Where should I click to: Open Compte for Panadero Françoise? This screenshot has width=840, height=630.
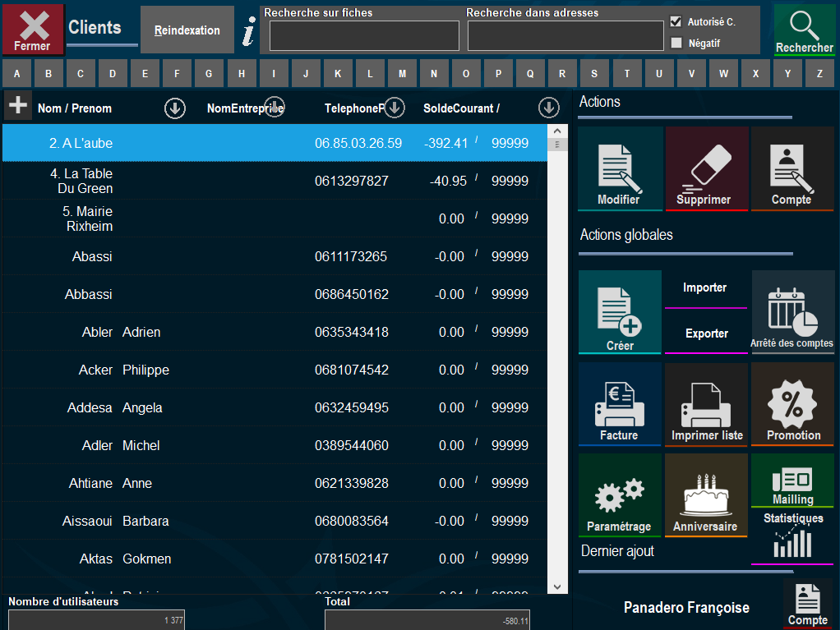807,605
